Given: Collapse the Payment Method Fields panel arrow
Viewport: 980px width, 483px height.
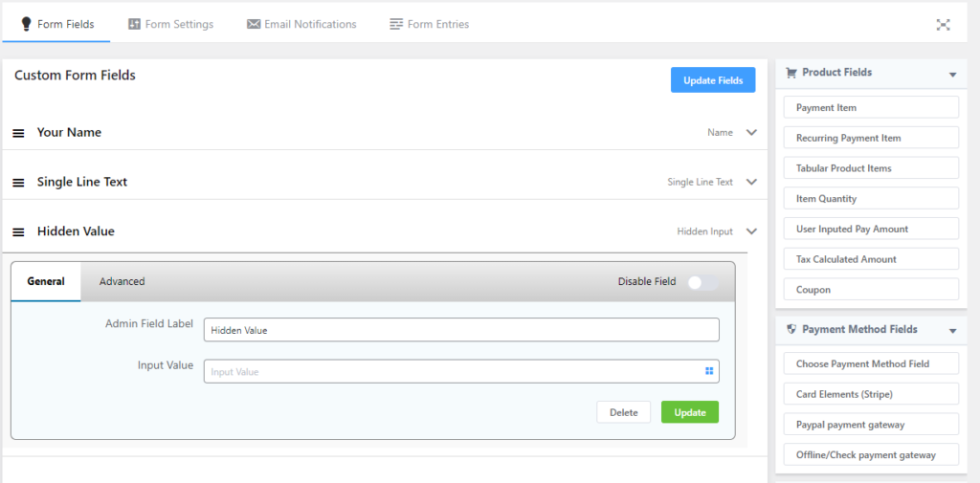Looking at the screenshot, I should click(x=952, y=331).
